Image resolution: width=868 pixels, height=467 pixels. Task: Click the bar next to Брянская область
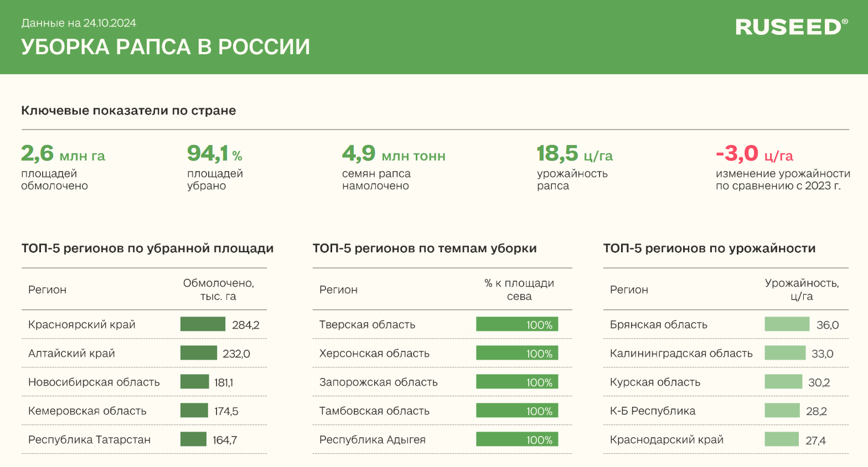coord(787,324)
